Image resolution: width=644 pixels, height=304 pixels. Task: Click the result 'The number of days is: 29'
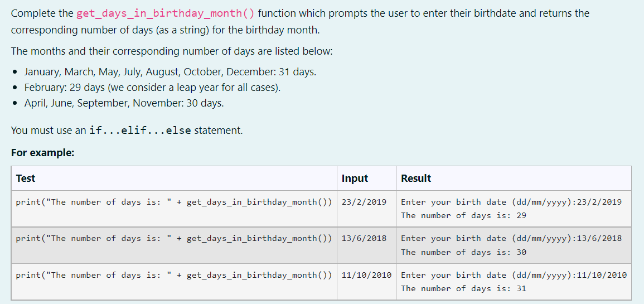point(464,215)
